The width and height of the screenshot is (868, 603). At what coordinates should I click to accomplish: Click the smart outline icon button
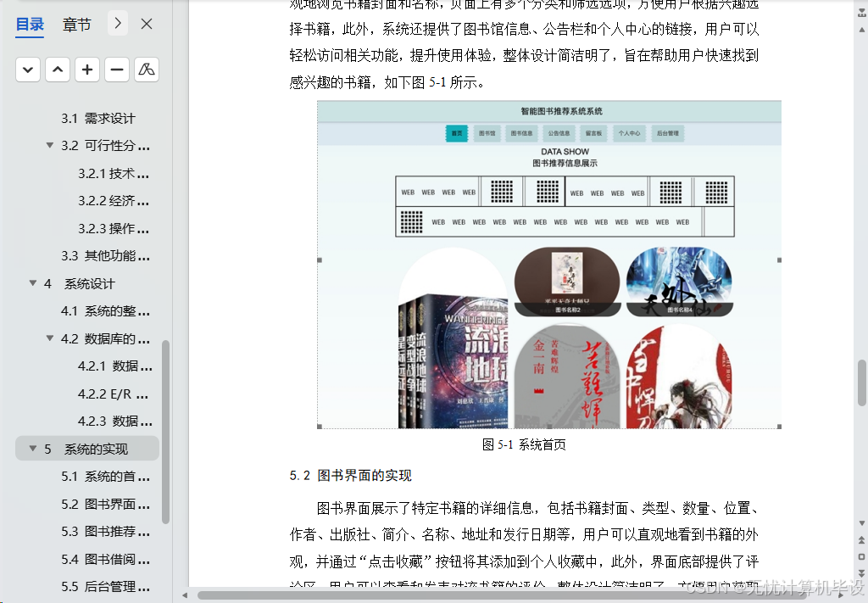coord(147,70)
